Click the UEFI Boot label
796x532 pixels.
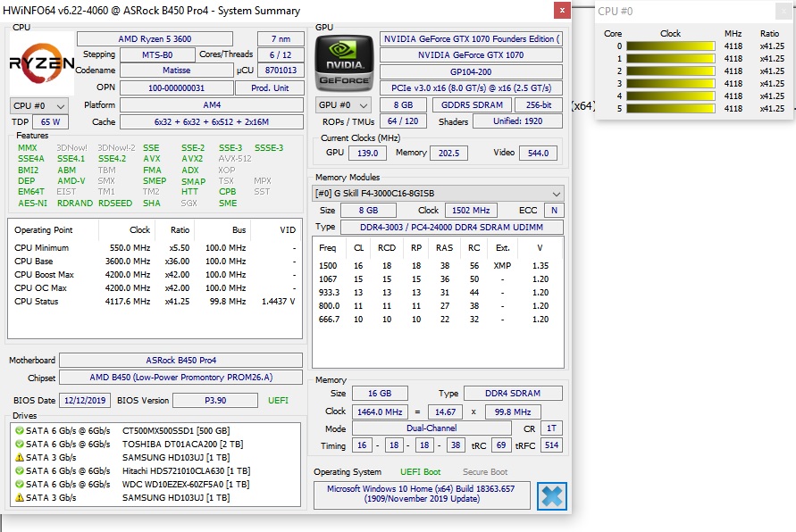(x=421, y=471)
